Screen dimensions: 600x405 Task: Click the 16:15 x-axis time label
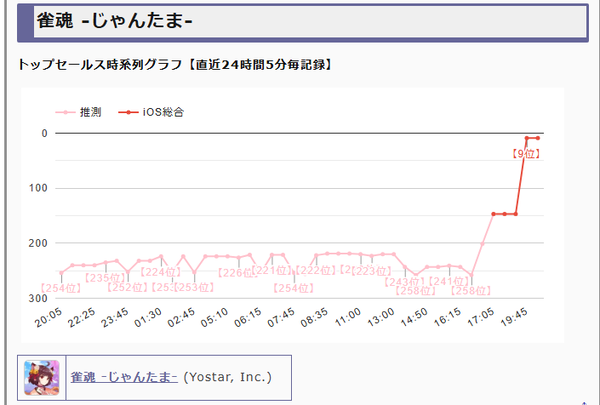point(448,318)
